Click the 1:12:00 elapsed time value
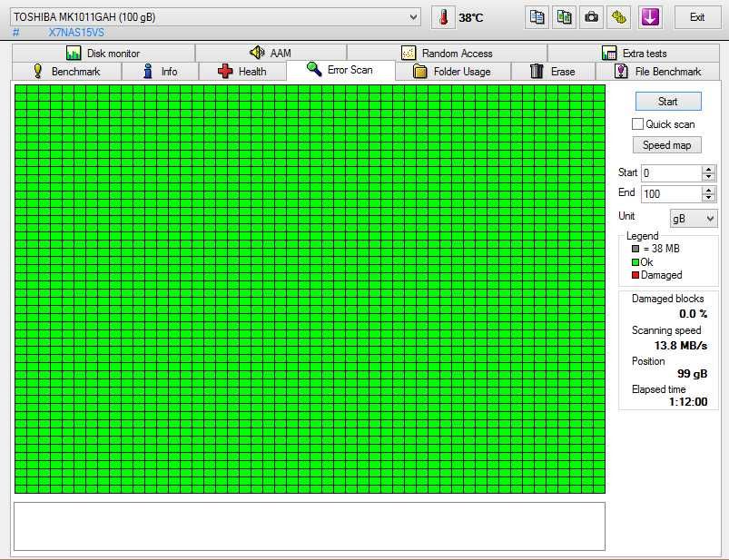This screenshot has height=560, width=729. (x=688, y=402)
